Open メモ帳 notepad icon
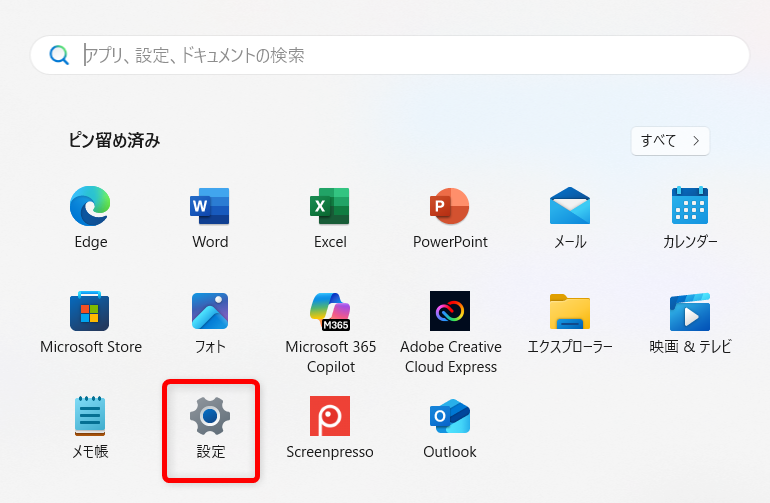This screenshot has width=770, height=503. (90, 416)
